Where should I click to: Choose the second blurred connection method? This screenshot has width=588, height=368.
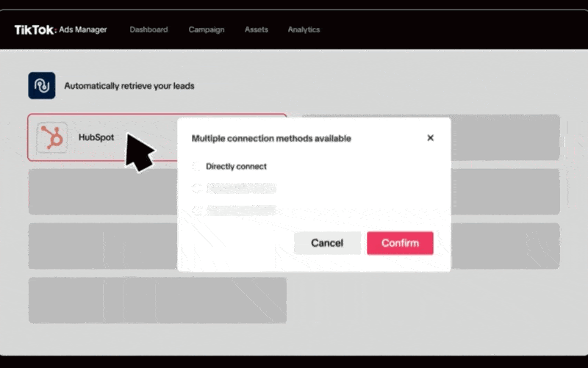click(x=196, y=188)
